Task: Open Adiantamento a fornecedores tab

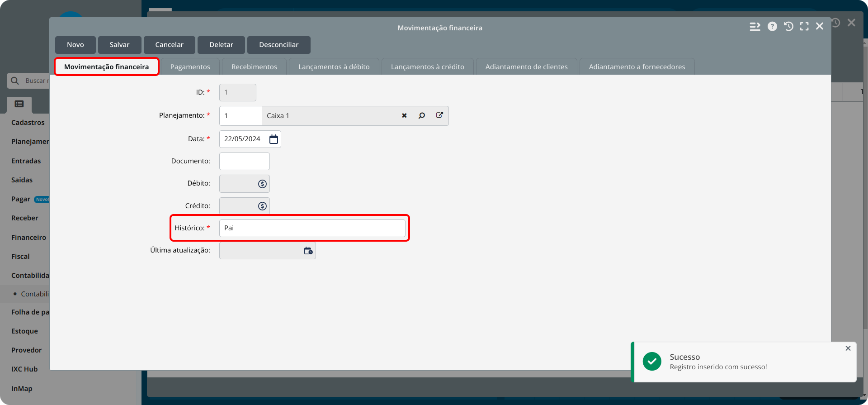Action: [x=637, y=67]
